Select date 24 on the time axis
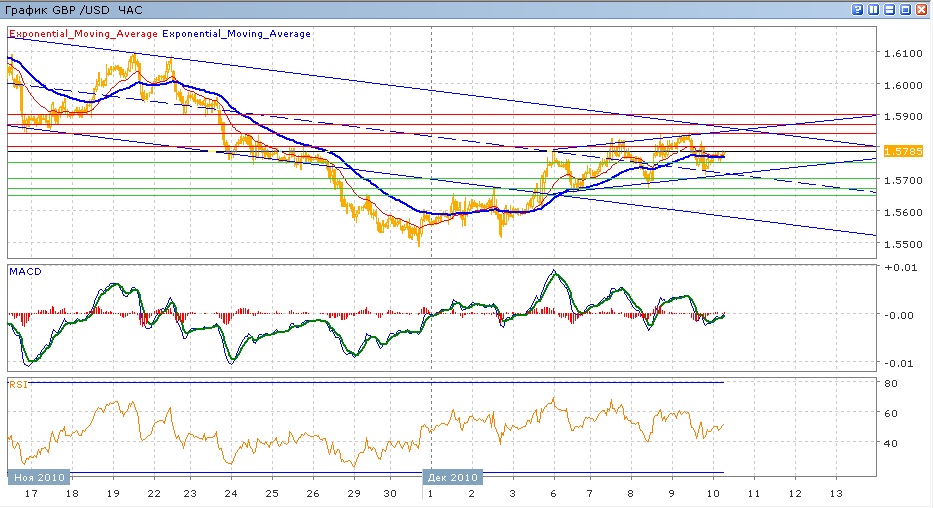Screen dimensions: 933x508 (x=231, y=494)
